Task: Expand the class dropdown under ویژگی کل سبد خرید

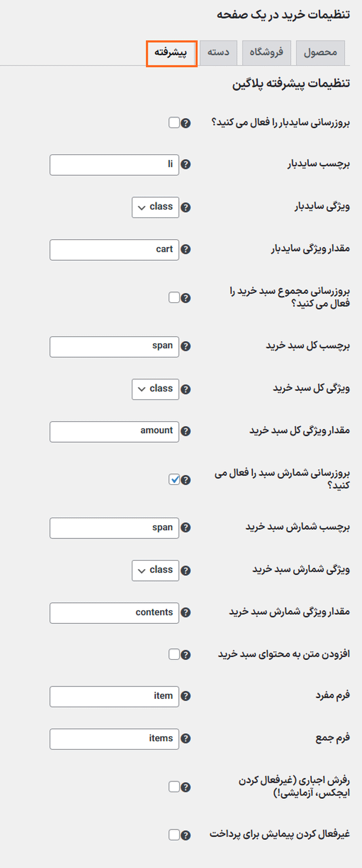Action: coord(155,389)
